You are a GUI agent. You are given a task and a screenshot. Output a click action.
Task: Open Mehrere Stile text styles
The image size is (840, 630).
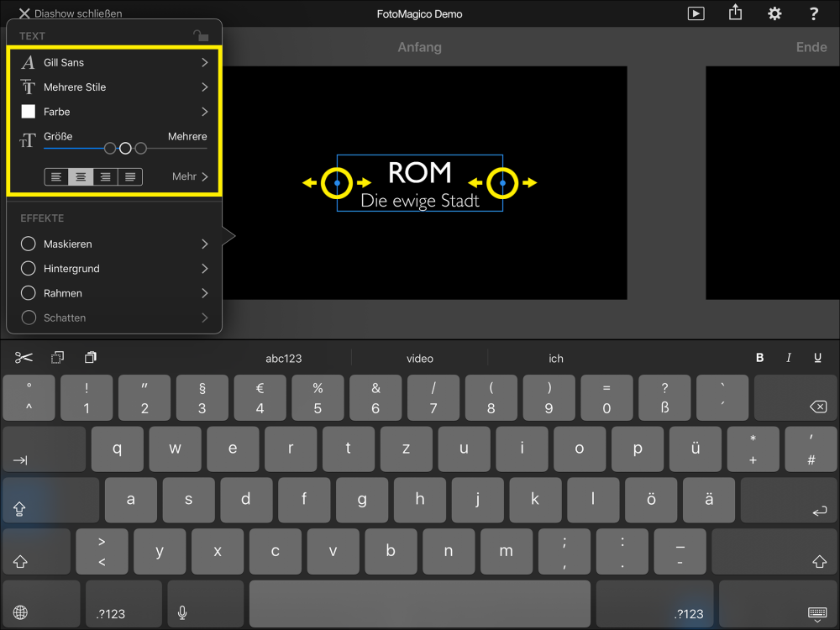(114, 87)
